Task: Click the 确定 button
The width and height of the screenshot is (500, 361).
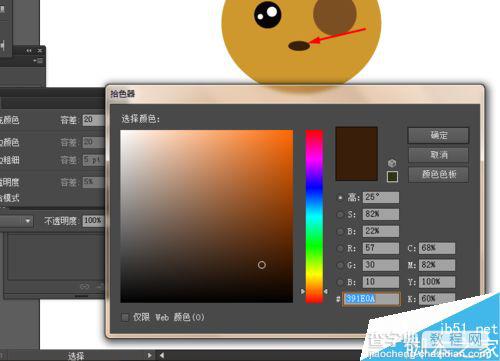Action: [438, 135]
